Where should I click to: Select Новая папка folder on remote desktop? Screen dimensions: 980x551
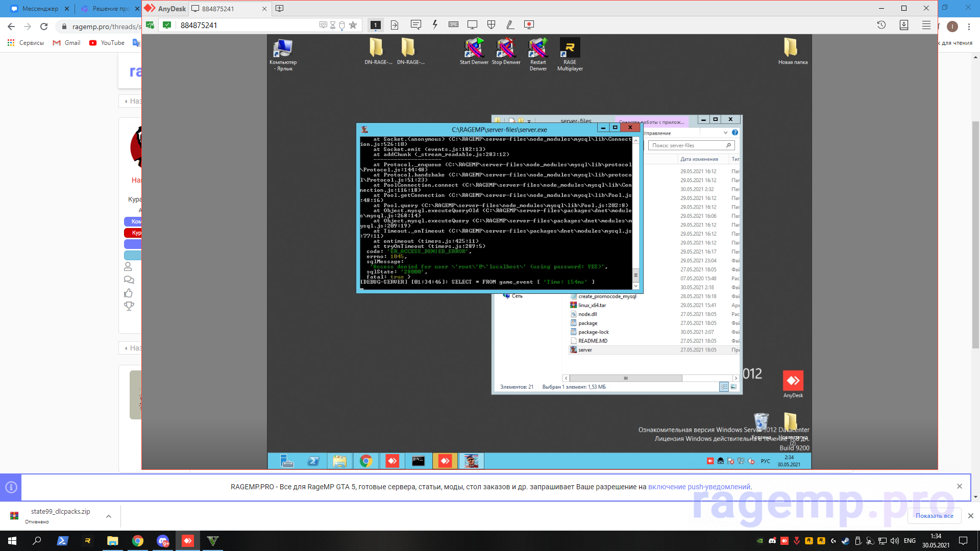click(x=792, y=51)
